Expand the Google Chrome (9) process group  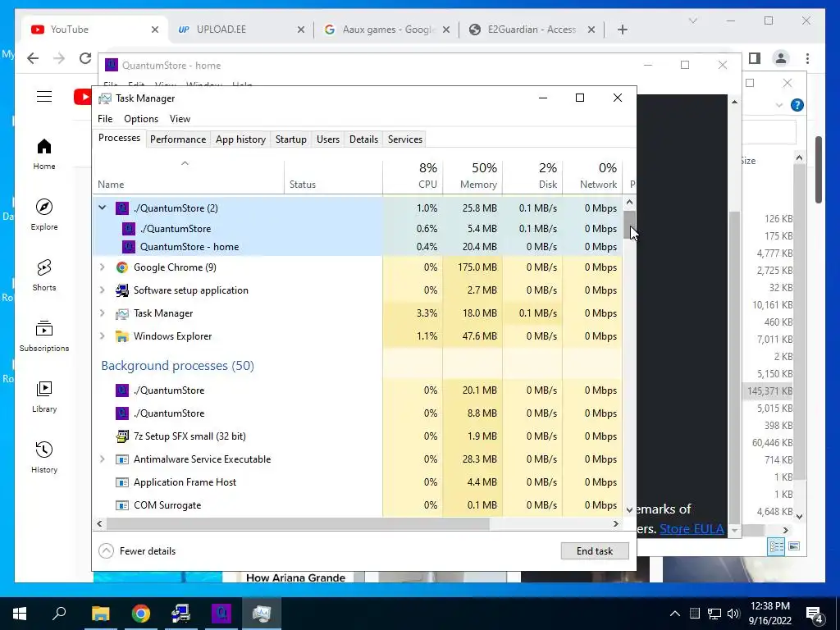pos(102,267)
